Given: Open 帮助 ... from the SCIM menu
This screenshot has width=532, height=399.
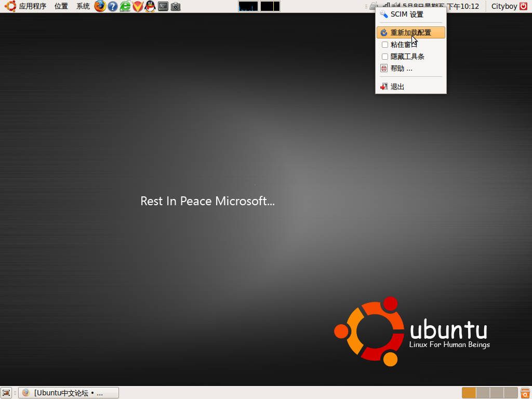Looking at the screenshot, I should (411, 69).
